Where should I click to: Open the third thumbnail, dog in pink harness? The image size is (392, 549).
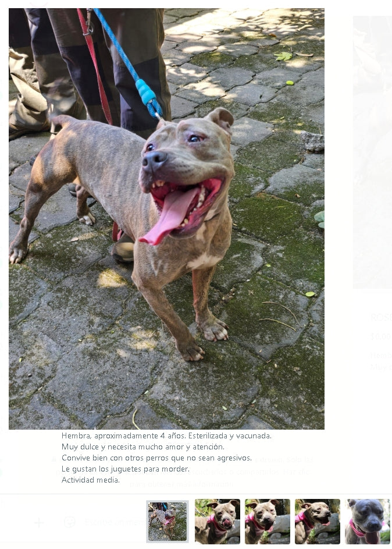coord(268,521)
